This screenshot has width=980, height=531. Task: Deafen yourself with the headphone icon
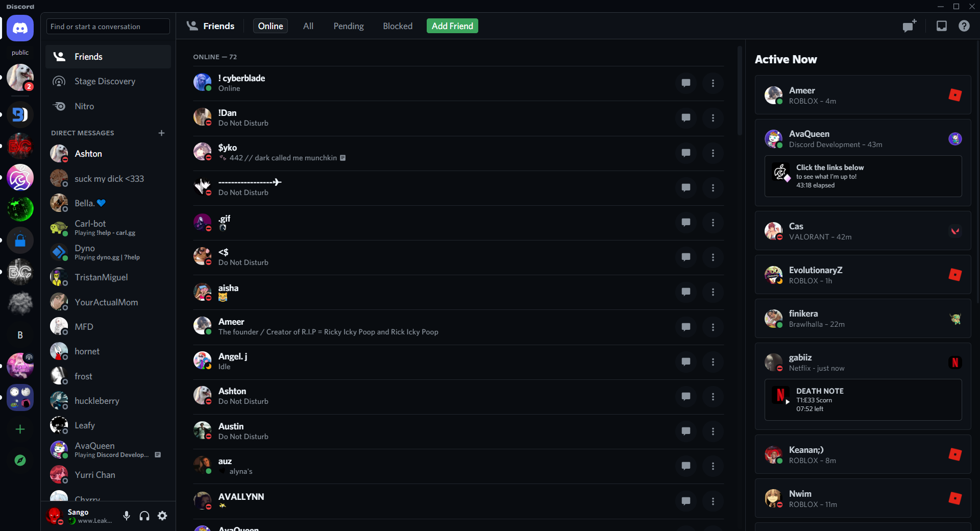pyautogui.click(x=144, y=516)
